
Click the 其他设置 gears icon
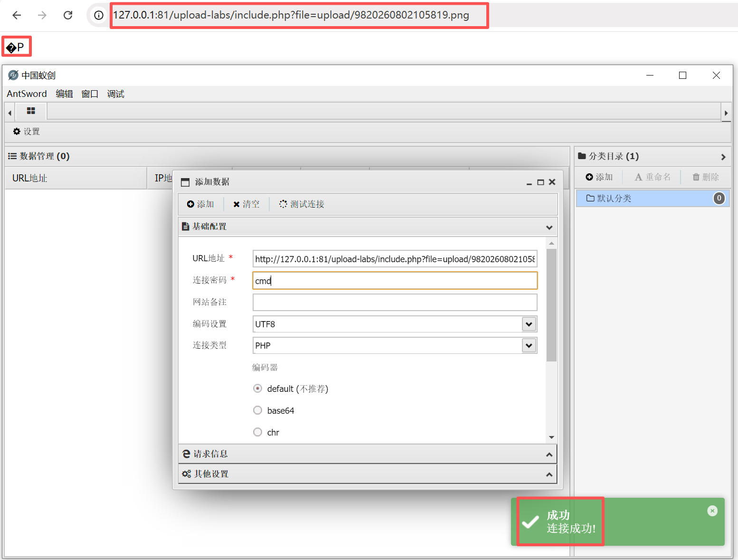coord(187,474)
